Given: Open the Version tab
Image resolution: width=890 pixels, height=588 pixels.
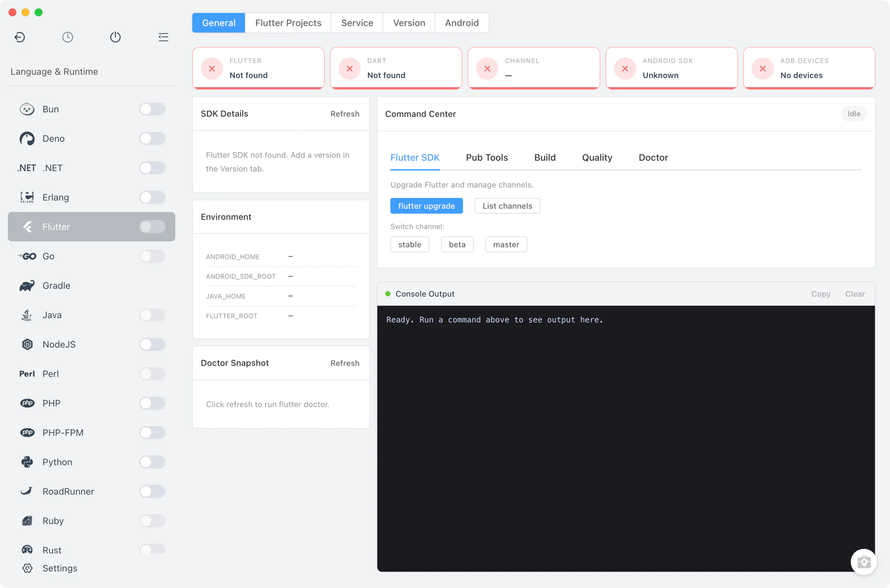Looking at the screenshot, I should point(409,23).
